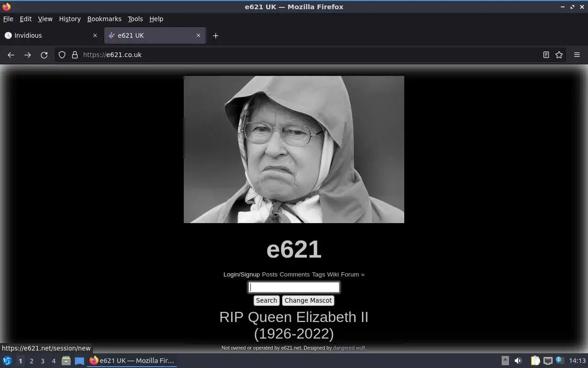Screen dimensions: 588x368
Task: Open the Help menu
Action: pyautogui.click(x=156, y=19)
